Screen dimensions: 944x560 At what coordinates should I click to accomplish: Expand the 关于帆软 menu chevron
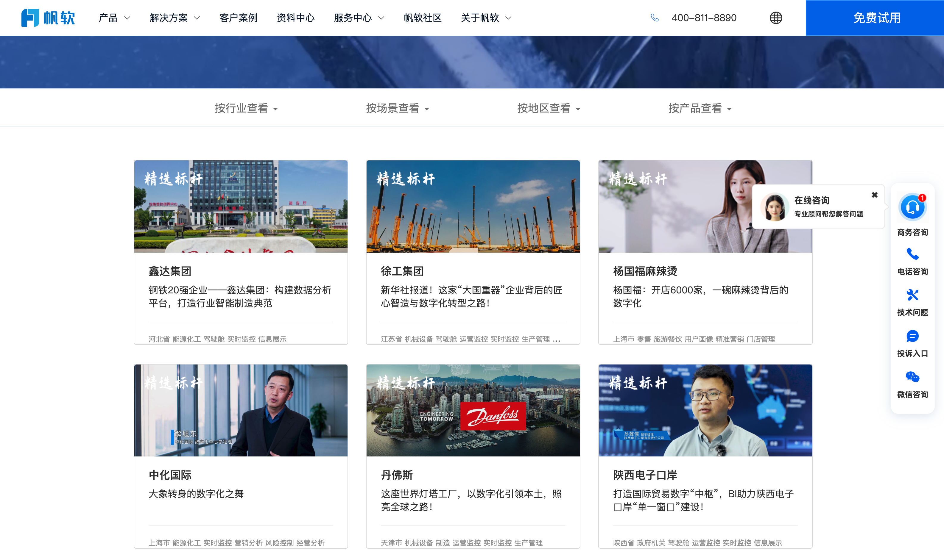click(x=508, y=18)
